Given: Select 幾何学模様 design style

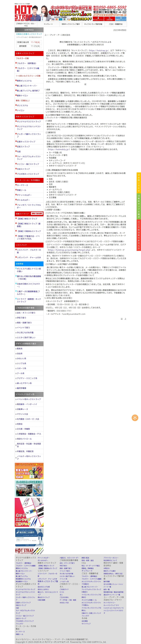Looking at the screenshot, I should (x=21, y=388).
